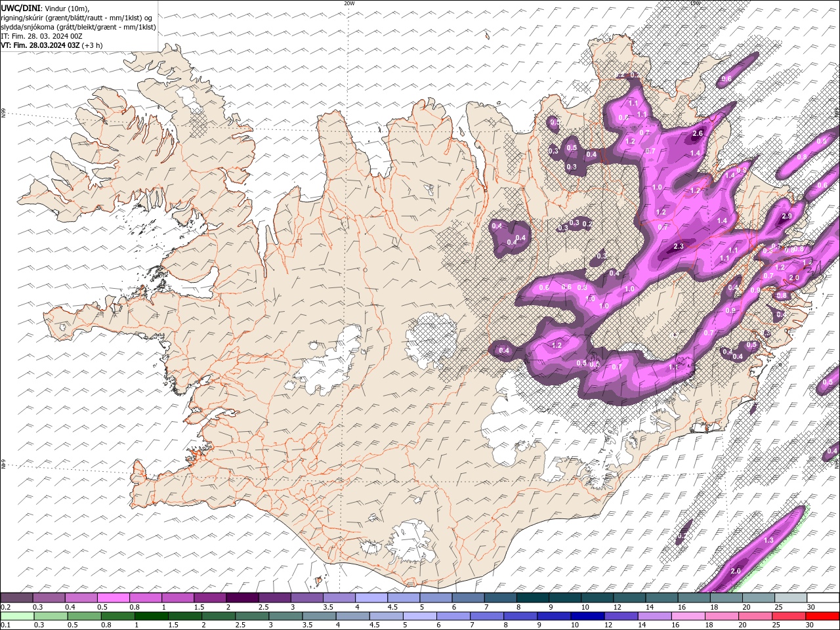Select the bottom-row navy swatch labeled 10

588,616
